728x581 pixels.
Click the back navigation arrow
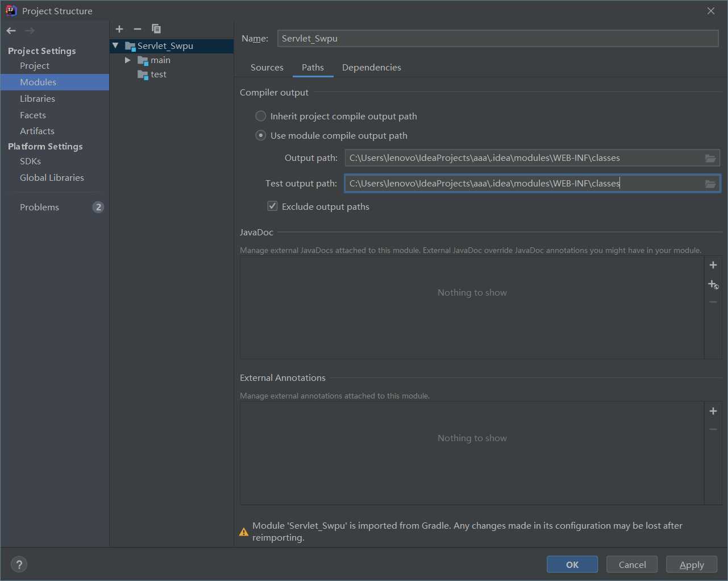[11, 31]
